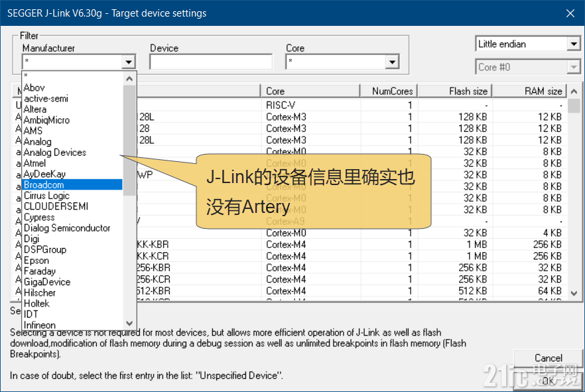Viewport: 585px width, 392px height.
Task: Click the Cancel button
Action: 548,358
